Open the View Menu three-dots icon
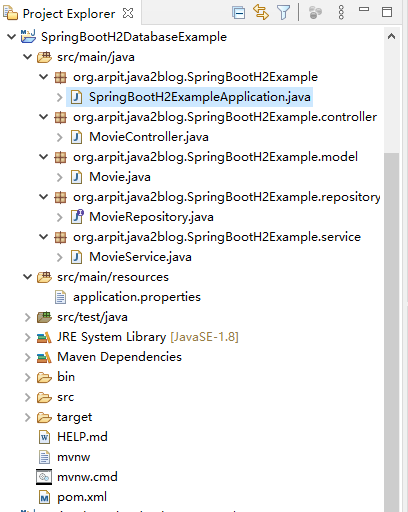The width and height of the screenshot is (408, 512). click(x=341, y=12)
